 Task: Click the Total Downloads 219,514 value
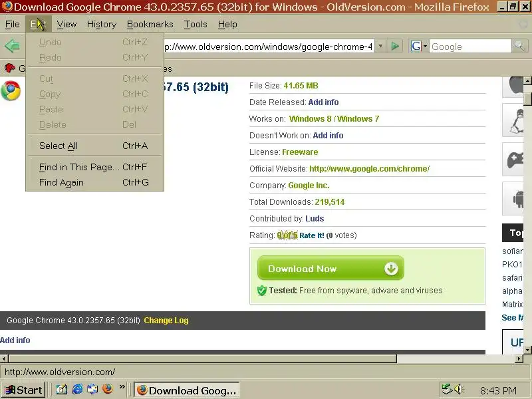pyautogui.click(x=329, y=202)
